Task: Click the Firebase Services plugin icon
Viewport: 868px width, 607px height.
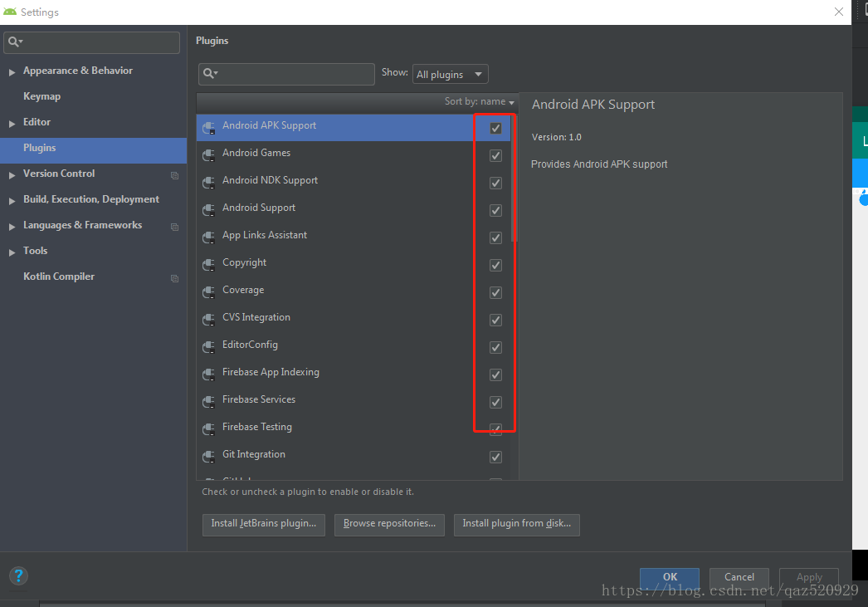Action: 208,402
